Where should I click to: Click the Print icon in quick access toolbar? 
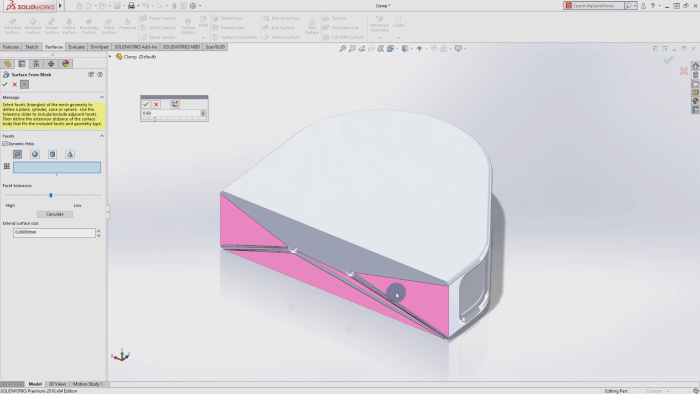(x=131, y=6)
